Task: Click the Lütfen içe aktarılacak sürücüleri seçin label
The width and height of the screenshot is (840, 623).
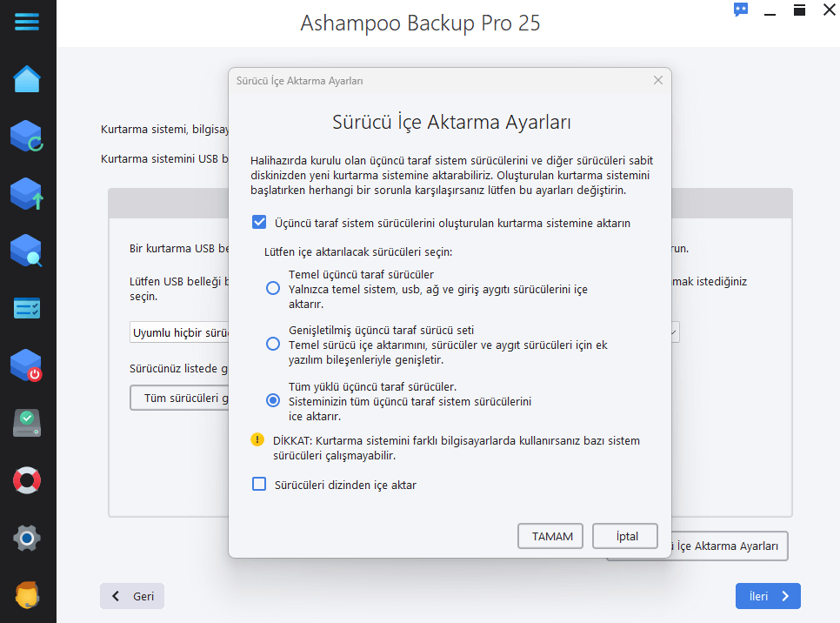Action: click(x=358, y=252)
